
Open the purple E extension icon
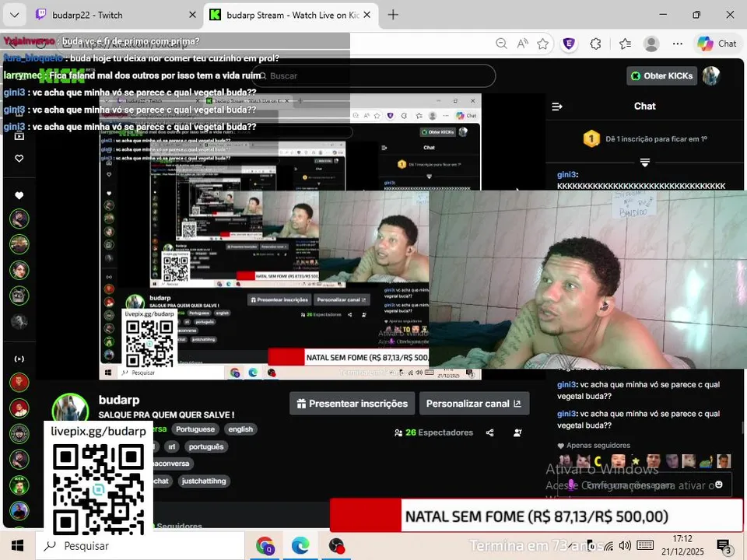point(569,44)
